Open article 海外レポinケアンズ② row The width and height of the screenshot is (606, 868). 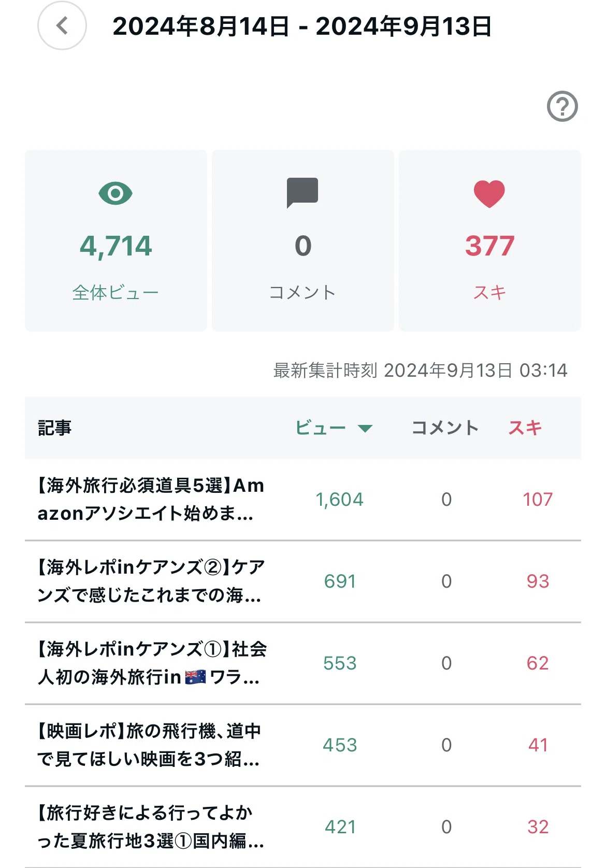point(303,581)
